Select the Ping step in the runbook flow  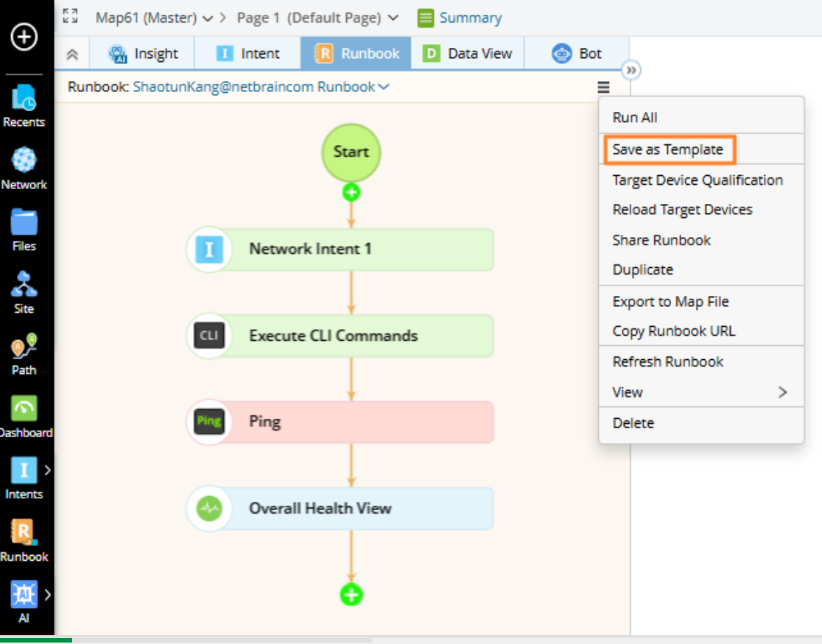[x=339, y=421]
